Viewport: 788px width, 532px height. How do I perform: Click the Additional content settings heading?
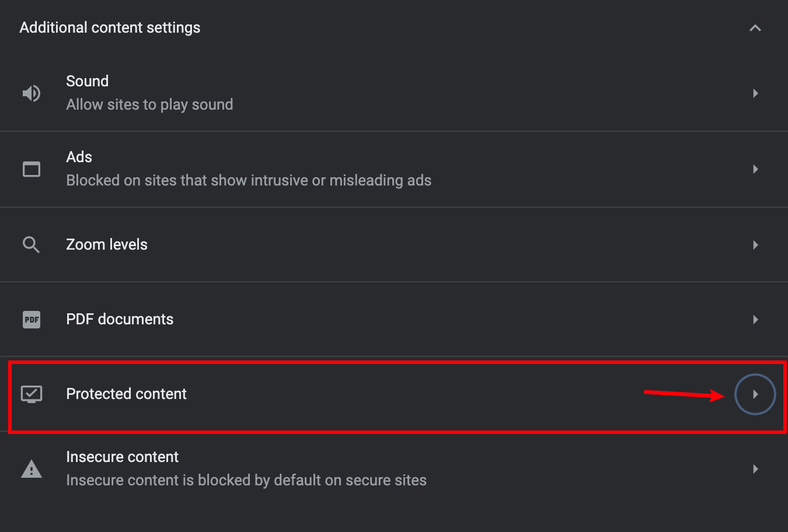pyautogui.click(x=110, y=27)
